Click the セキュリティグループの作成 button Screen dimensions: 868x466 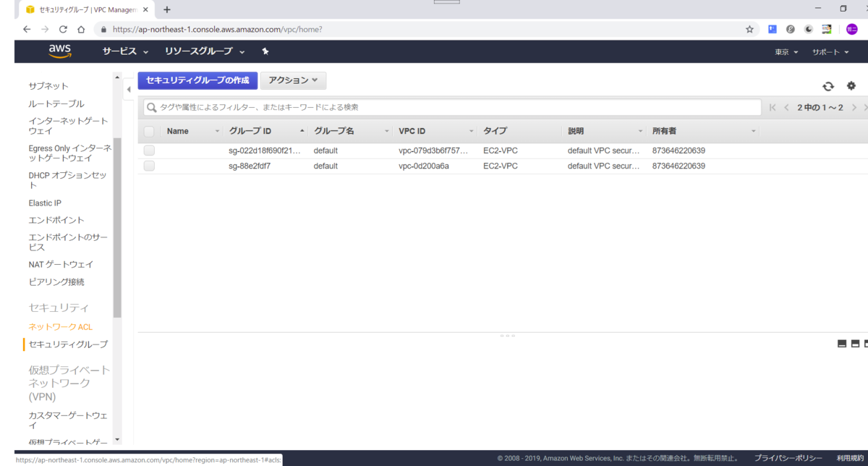197,80
